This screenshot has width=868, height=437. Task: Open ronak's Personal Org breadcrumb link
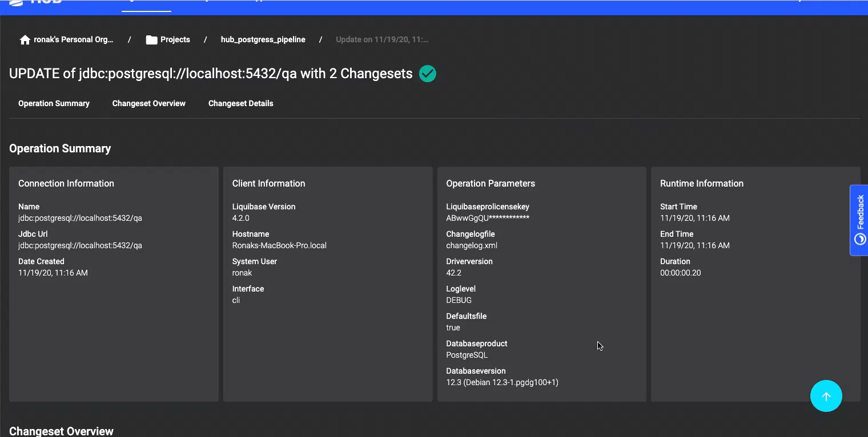(74, 40)
